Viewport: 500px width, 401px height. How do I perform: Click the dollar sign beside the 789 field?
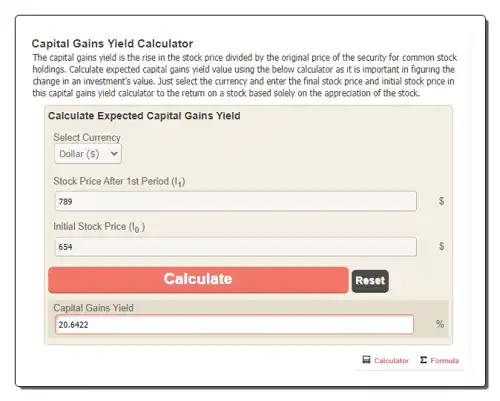(441, 201)
